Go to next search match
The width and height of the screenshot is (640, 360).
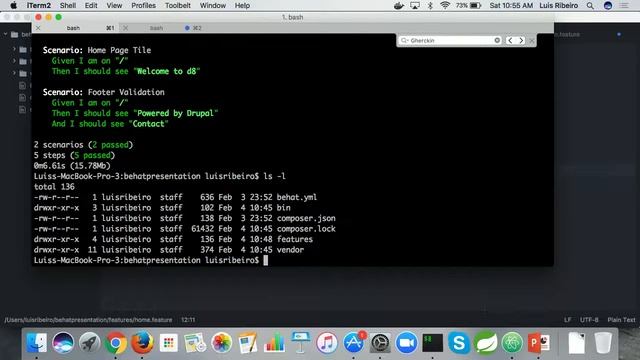pyautogui.click(x=521, y=40)
